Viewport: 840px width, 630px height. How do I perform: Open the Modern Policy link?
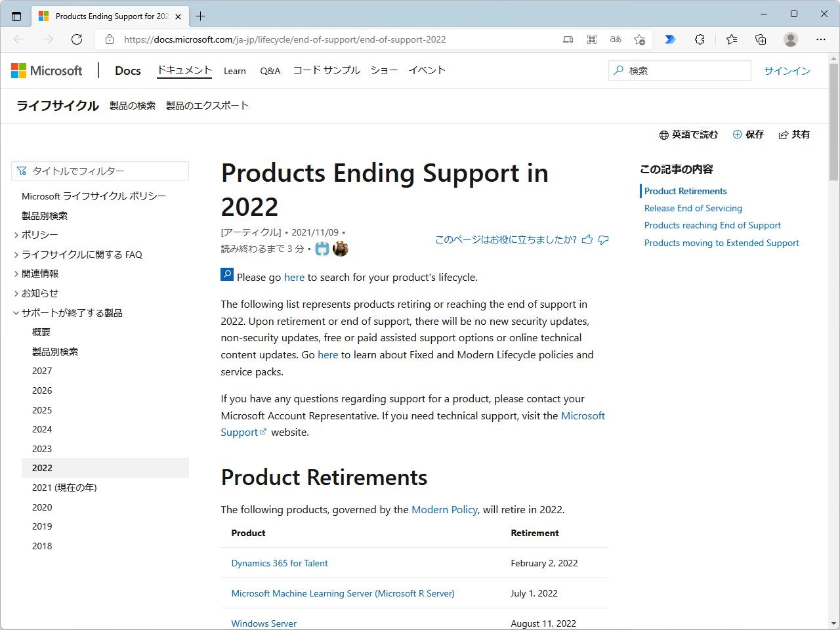point(444,509)
